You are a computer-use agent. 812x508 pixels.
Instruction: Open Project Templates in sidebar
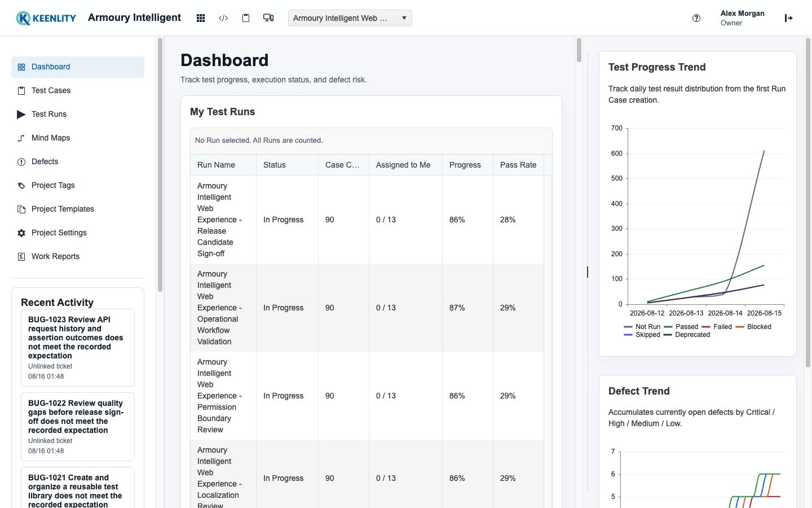tap(78, 209)
